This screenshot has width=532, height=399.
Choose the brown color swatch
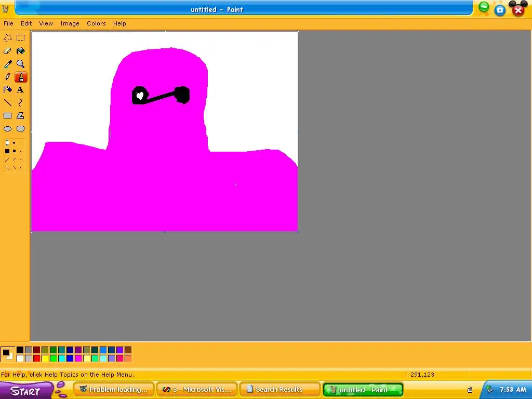[128, 350]
